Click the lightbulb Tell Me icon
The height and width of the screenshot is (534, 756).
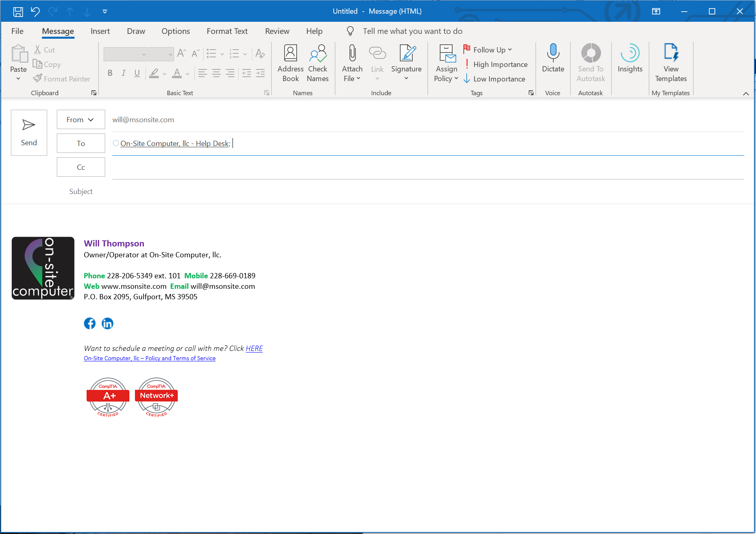(350, 31)
